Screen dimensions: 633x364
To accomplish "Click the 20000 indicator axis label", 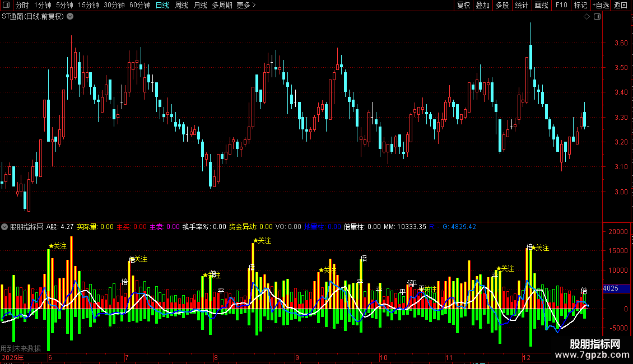I will [618, 232].
